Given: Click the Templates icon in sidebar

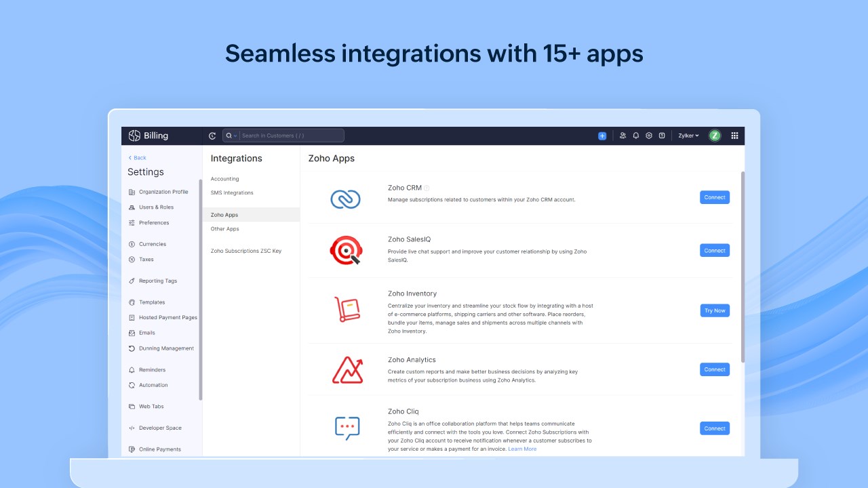Looking at the screenshot, I should [x=132, y=302].
